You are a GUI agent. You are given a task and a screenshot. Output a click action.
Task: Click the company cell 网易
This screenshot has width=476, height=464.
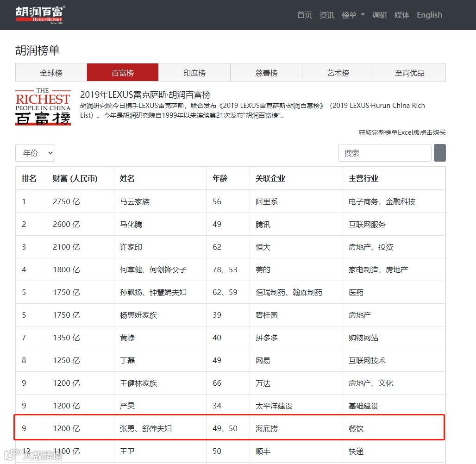[263, 360]
